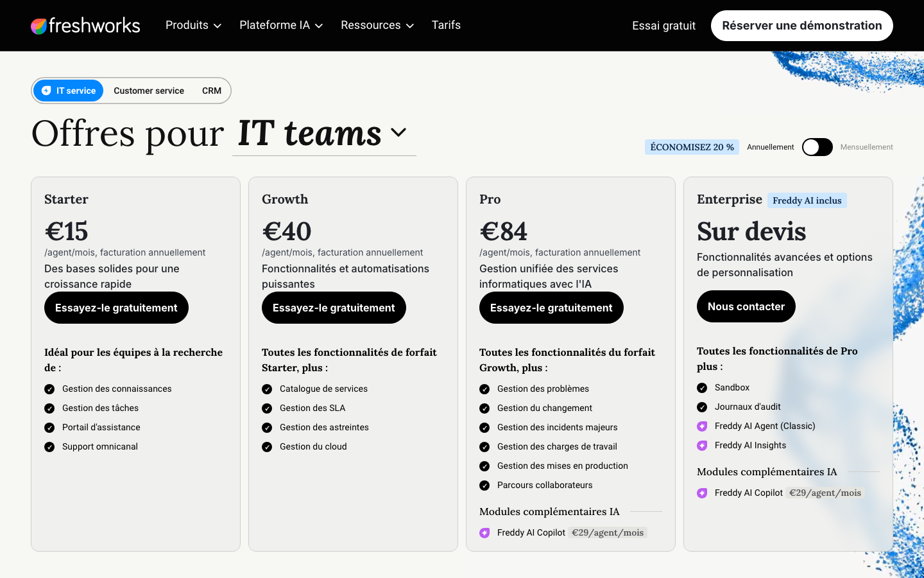Click Freddy AI Agent (Classic) text

(x=765, y=426)
